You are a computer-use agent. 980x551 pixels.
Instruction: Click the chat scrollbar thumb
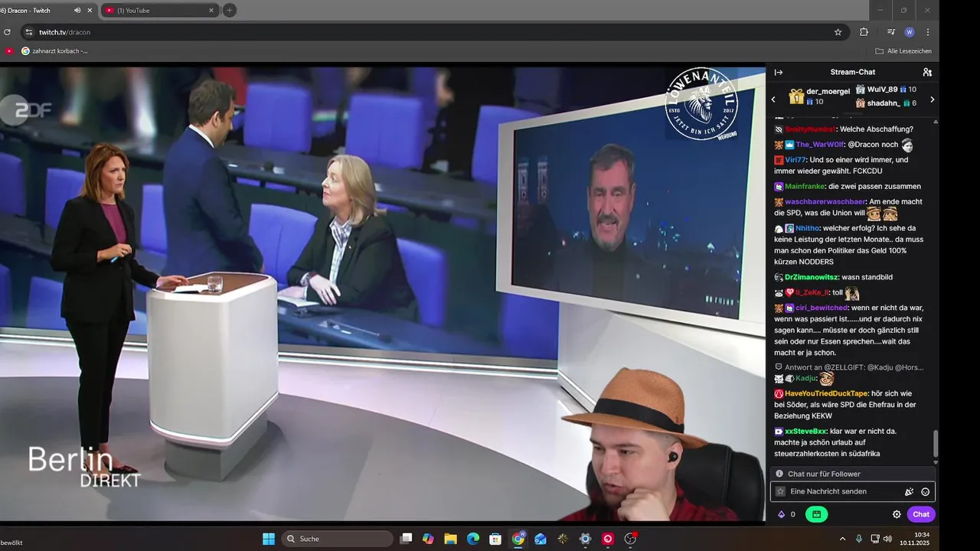click(x=935, y=442)
